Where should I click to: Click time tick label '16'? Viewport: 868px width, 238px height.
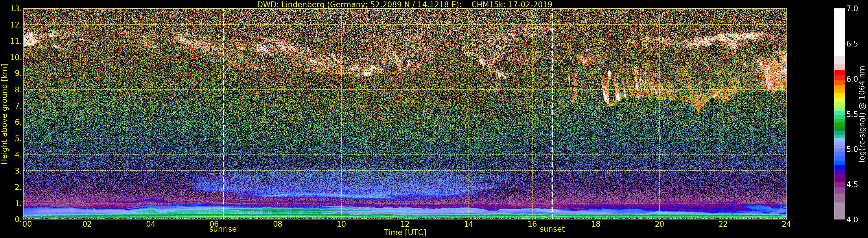pyautogui.click(x=532, y=224)
